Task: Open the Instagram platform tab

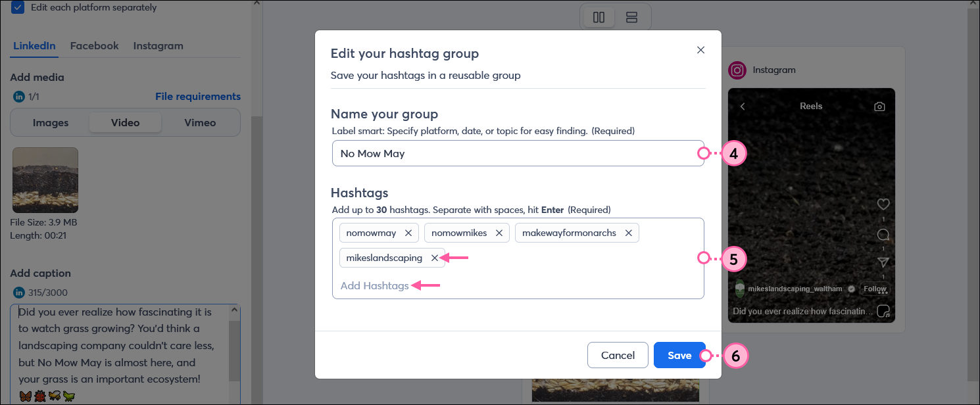Action: pos(158,45)
